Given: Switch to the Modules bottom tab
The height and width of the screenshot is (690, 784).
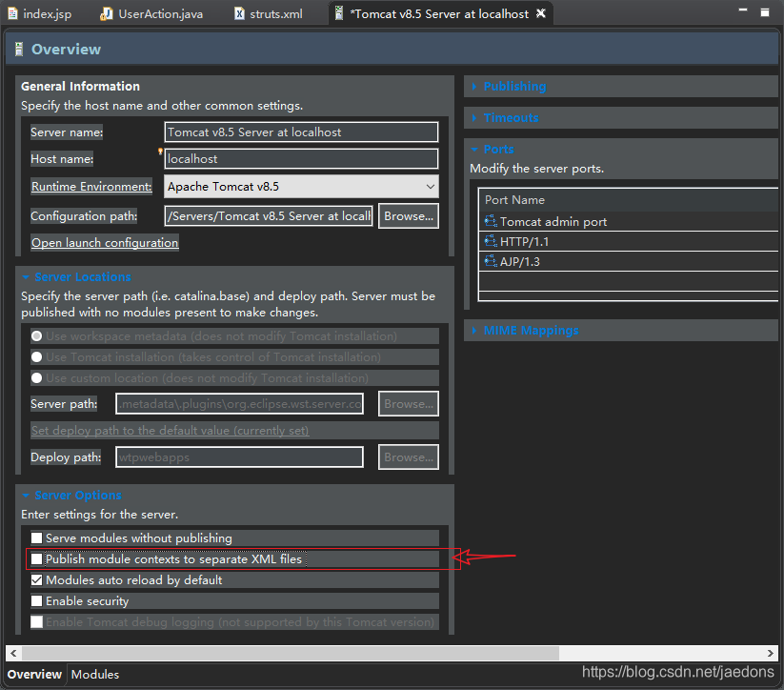Looking at the screenshot, I should pos(95,675).
